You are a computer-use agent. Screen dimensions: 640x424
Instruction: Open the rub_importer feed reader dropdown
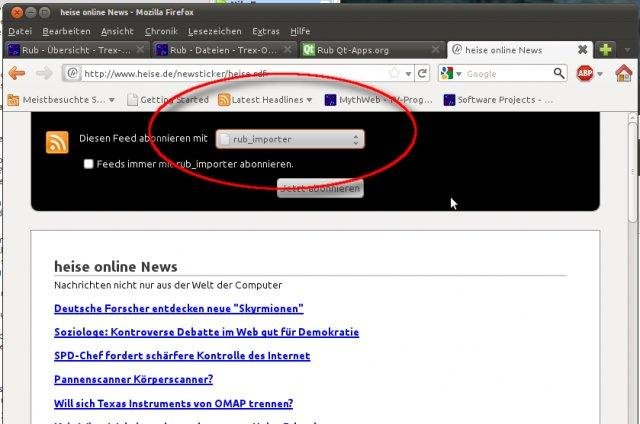290,139
